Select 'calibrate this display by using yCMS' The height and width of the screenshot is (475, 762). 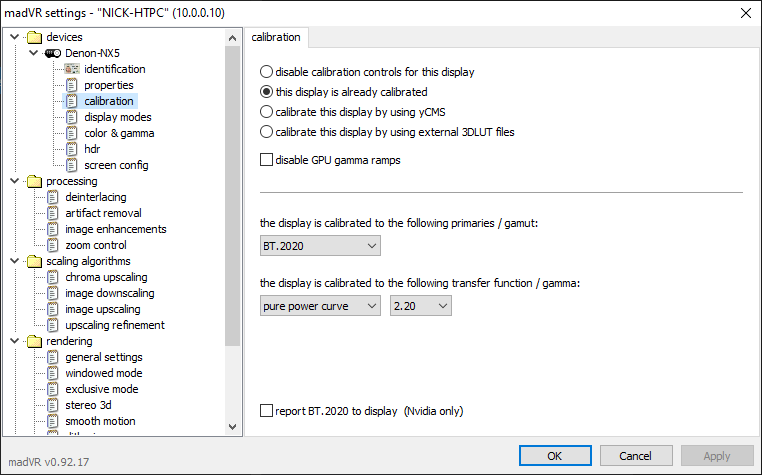pos(266,112)
